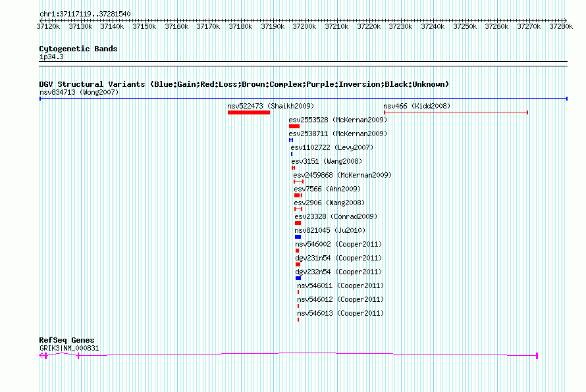Click the DGV Structural Variants track title
Viewport: 586px width, 392px height.
click(244, 84)
